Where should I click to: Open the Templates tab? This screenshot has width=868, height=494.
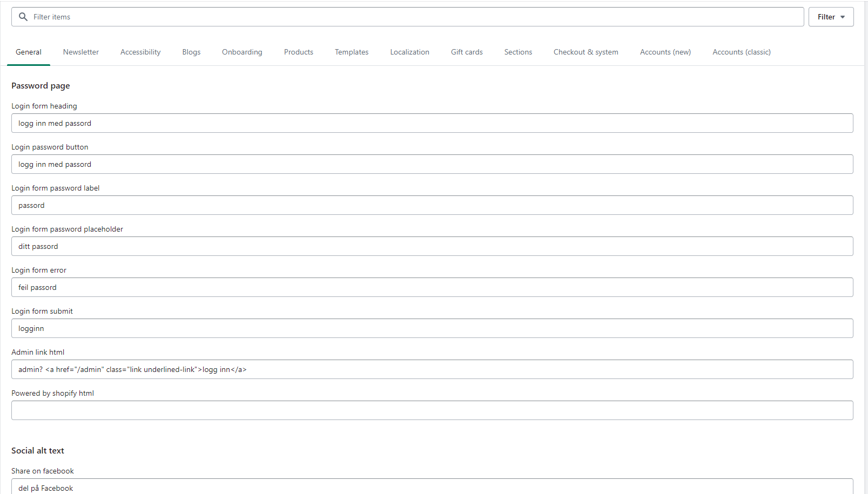352,52
